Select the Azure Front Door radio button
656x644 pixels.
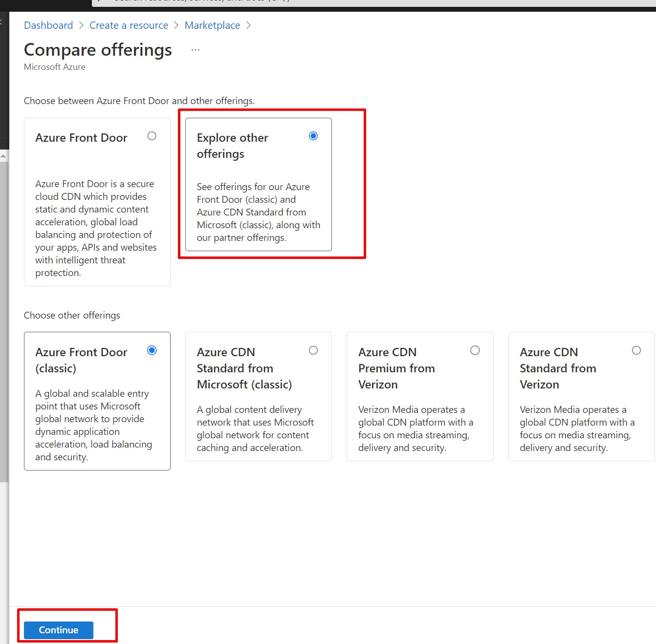point(152,136)
